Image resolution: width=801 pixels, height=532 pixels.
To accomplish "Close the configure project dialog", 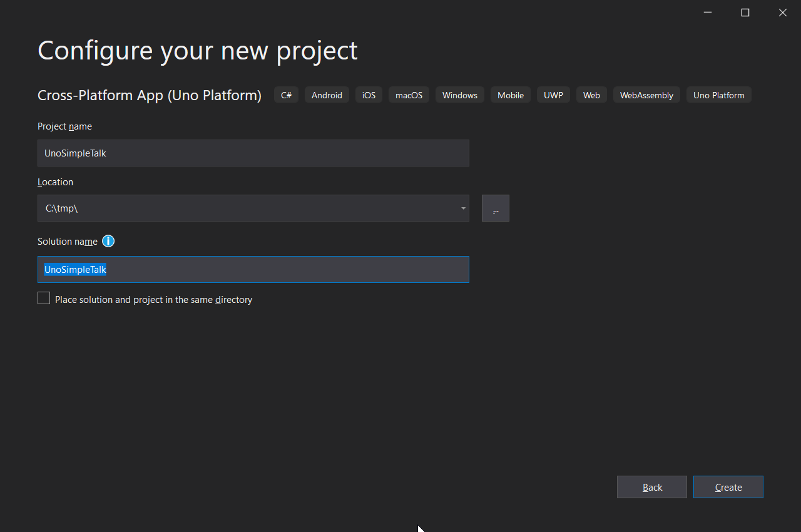I will (x=783, y=13).
